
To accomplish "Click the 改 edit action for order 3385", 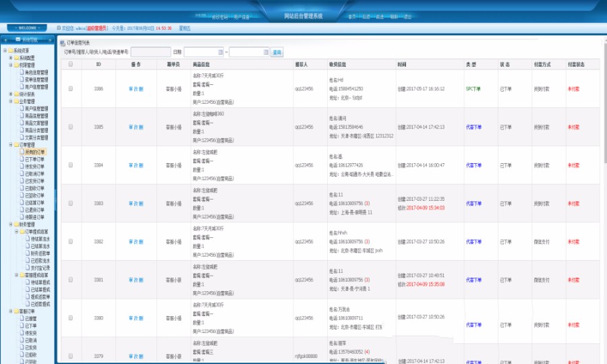I will click(x=136, y=127).
